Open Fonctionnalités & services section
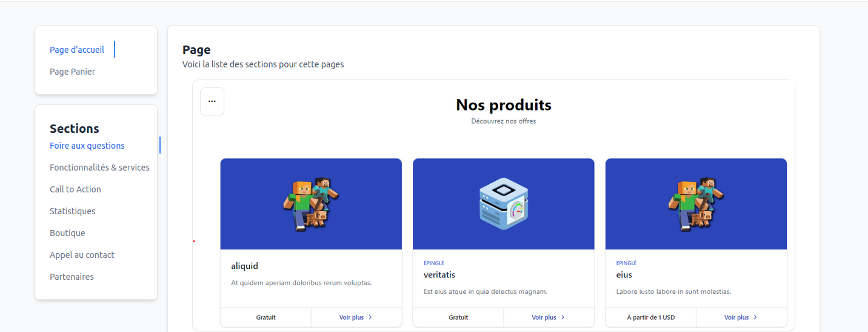Viewport: 868px width, 332px height. (99, 168)
